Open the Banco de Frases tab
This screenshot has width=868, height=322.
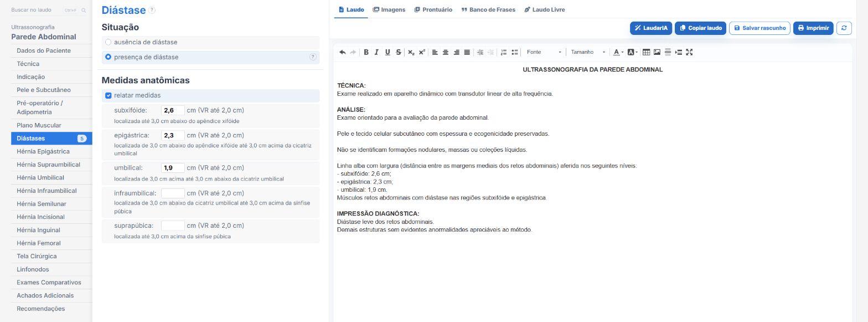[488, 9]
